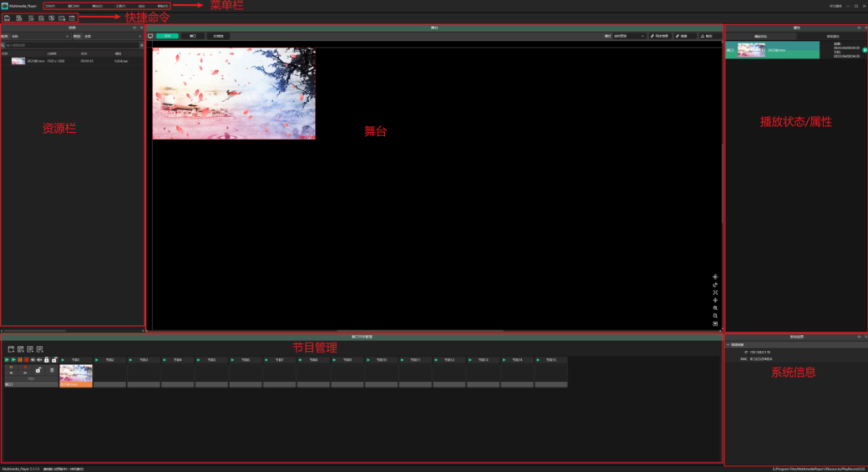Click the orange pause button in program management
The image size is (868, 472).
coord(20,360)
